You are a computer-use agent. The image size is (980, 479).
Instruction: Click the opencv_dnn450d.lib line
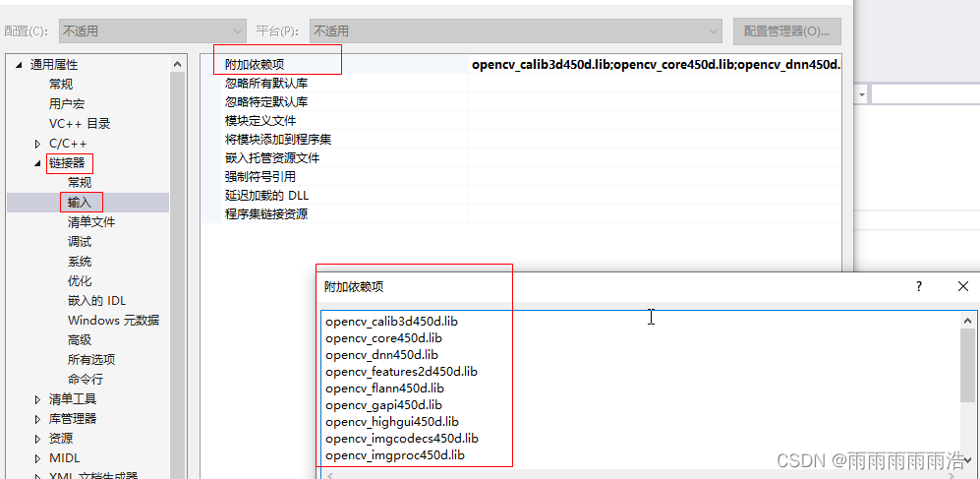tap(381, 354)
